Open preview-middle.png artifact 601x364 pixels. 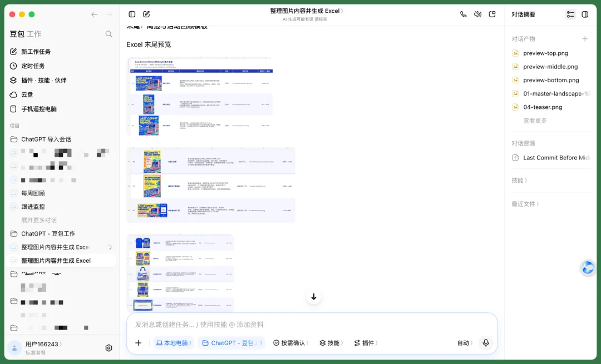(551, 67)
